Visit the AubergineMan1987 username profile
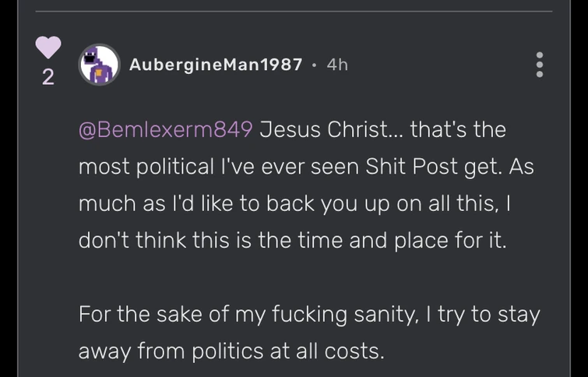This screenshot has height=377, width=588. coord(216,65)
